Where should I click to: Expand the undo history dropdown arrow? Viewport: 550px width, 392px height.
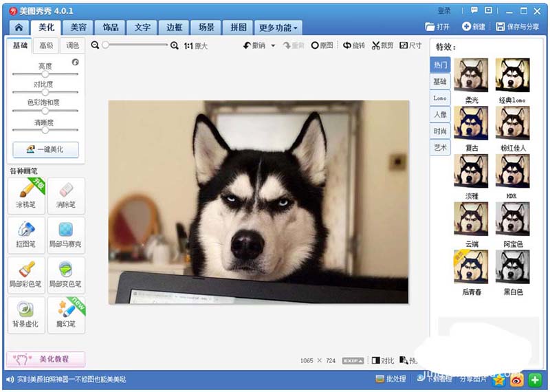(273, 45)
